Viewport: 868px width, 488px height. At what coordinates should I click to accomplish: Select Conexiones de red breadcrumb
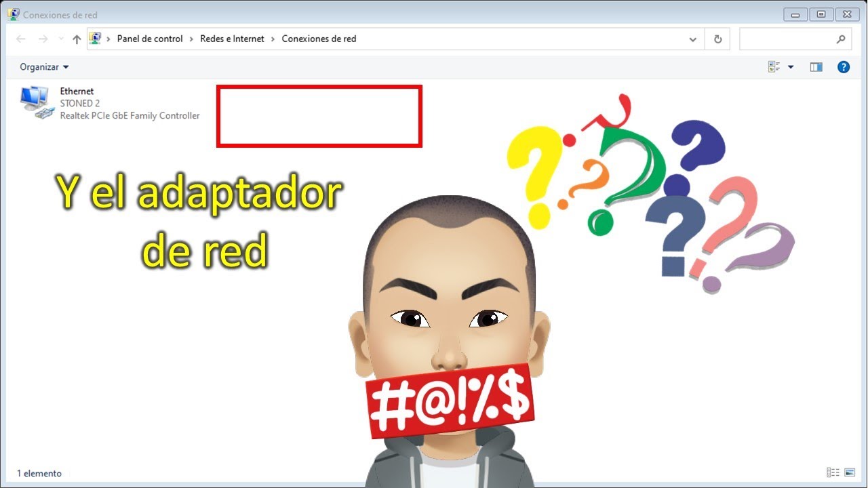(x=319, y=39)
